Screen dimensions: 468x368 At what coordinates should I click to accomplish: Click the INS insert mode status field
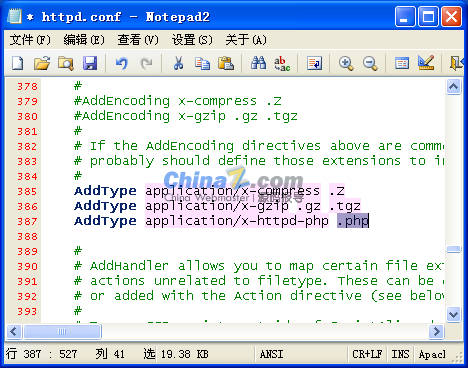[400, 354]
